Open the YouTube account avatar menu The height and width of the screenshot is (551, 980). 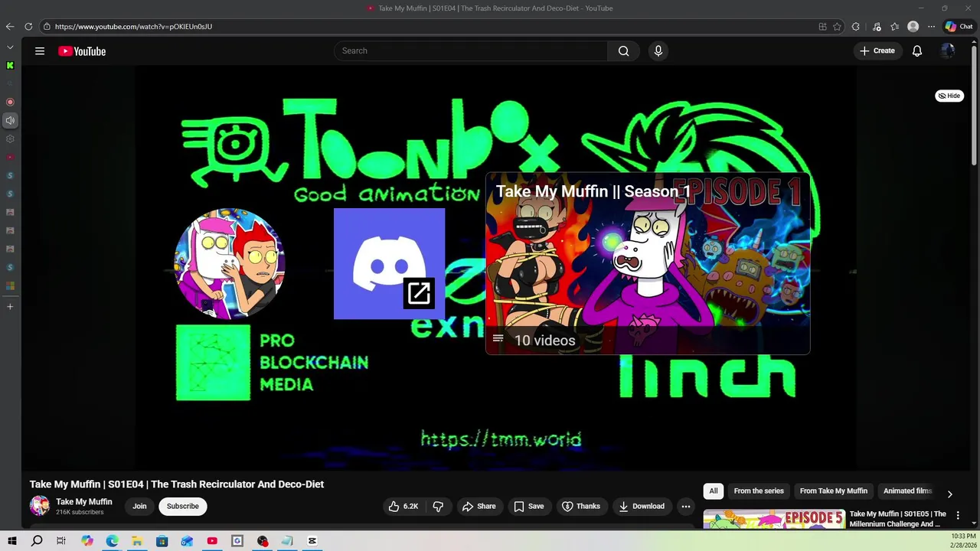pyautogui.click(x=948, y=51)
